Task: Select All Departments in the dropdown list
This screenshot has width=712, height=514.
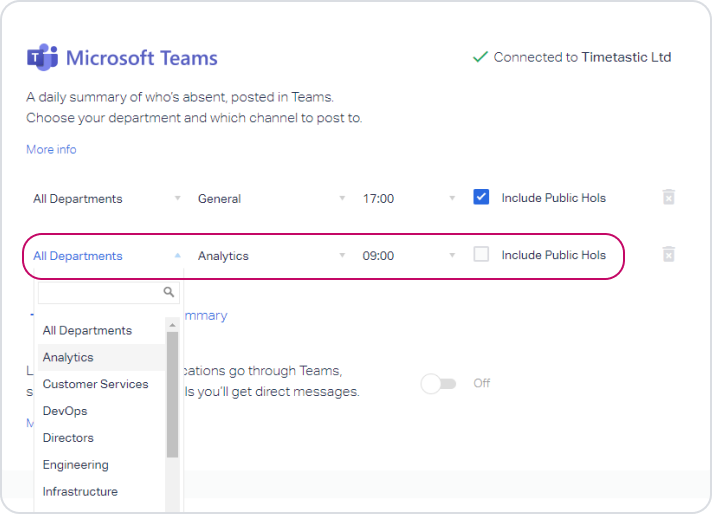Action: [x=102, y=331]
